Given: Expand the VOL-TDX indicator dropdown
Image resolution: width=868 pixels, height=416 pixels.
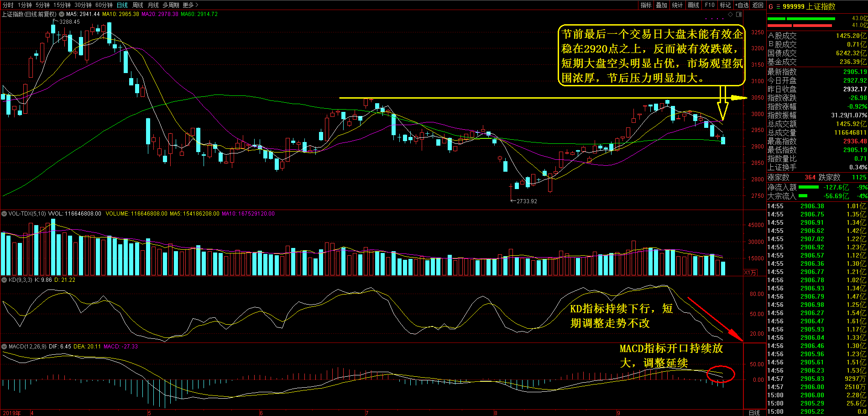Looking at the screenshot, I should click(4, 214).
